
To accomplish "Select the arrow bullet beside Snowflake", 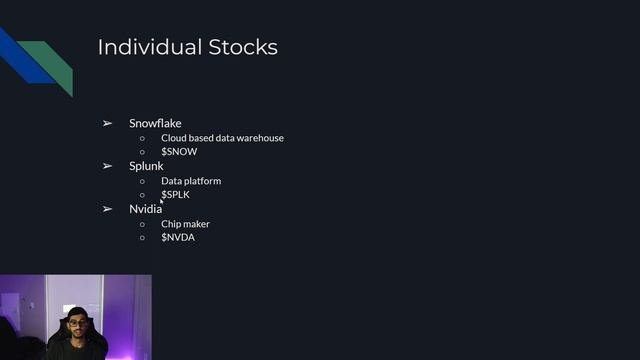I will [107, 123].
